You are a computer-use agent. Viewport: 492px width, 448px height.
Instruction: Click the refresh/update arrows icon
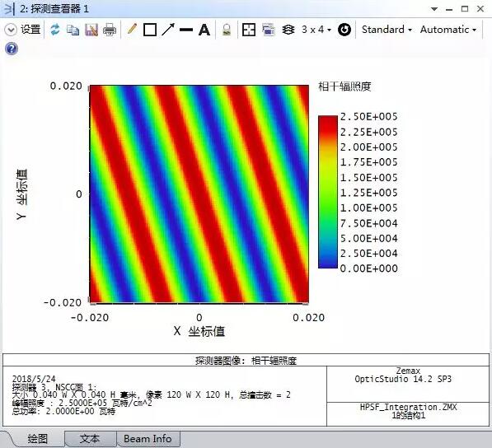[x=55, y=30]
